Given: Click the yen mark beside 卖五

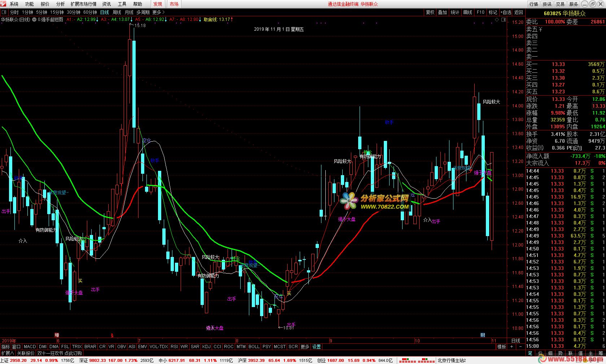Looking at the screenshot, I should (x=540, y=29).
